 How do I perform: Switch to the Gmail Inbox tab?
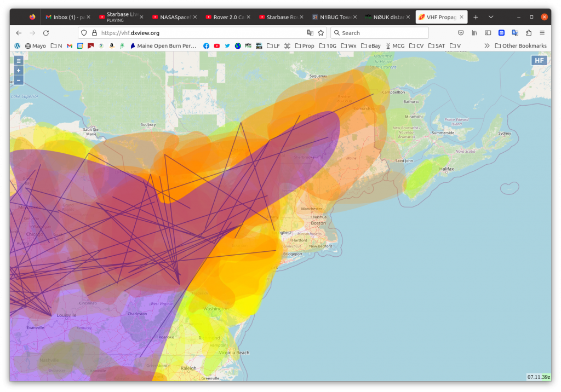67,17
